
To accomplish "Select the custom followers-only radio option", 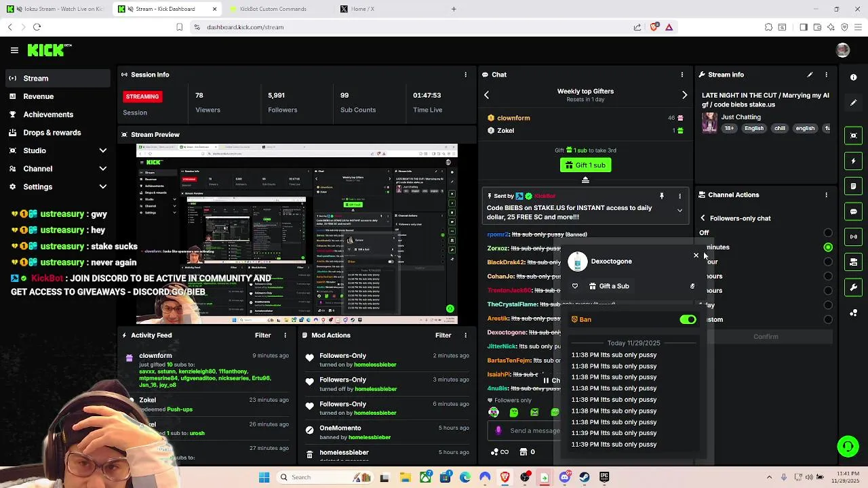I will click(x=828, y=319).
